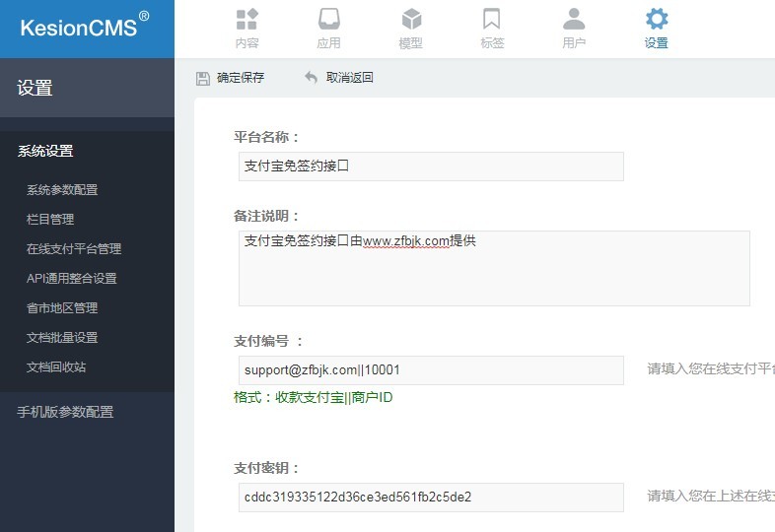Click the 支付编号 label text
Screen dimensions: 775x532
click(268, 341)
